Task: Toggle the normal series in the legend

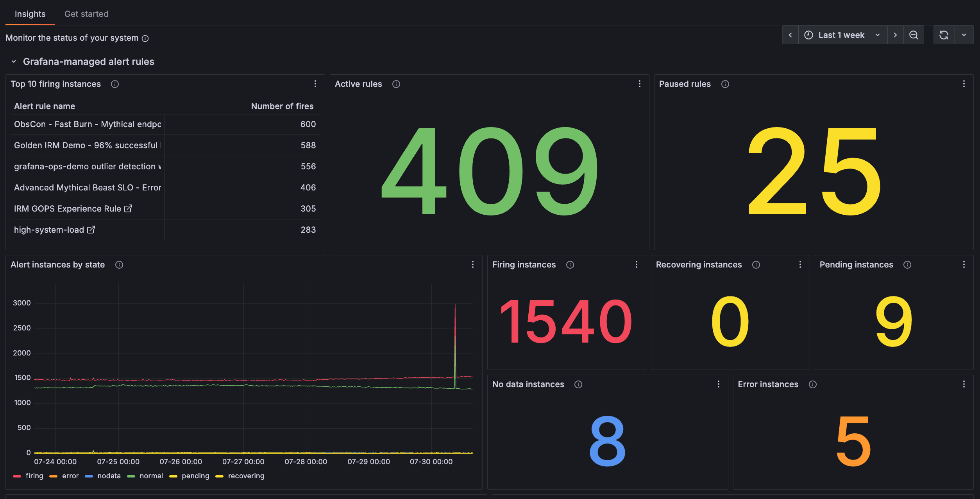Action: click(x=152, y=476)
